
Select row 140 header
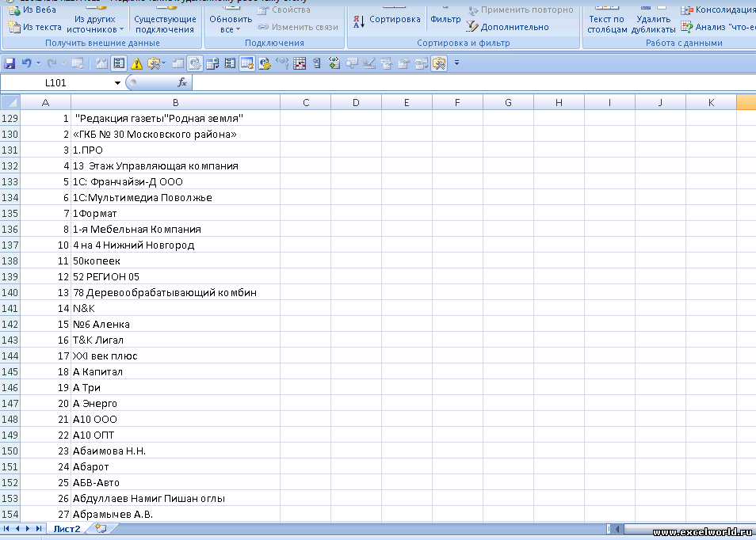[x=10, y=292]
